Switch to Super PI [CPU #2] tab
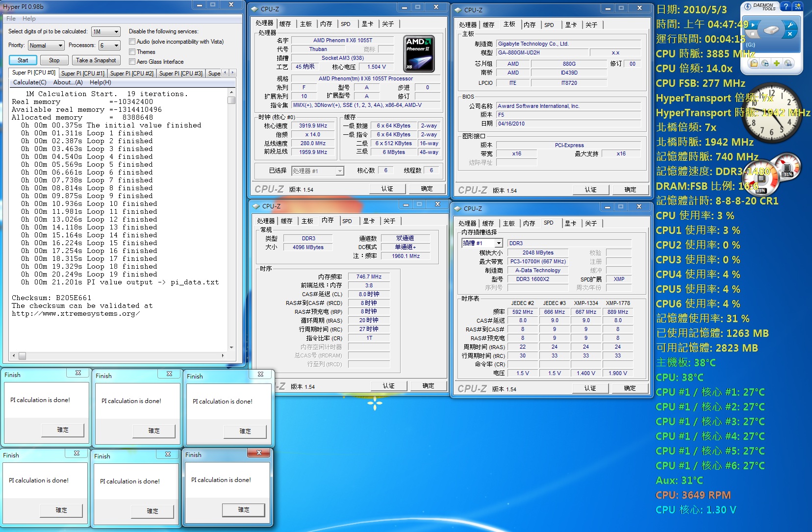 (x=131, y=74)
